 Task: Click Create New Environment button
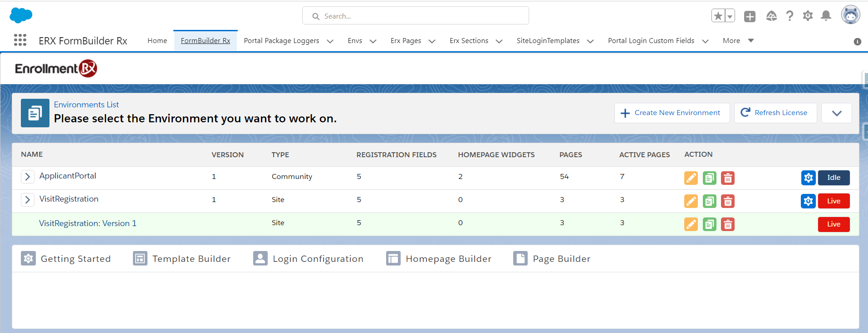coord(672,113)
